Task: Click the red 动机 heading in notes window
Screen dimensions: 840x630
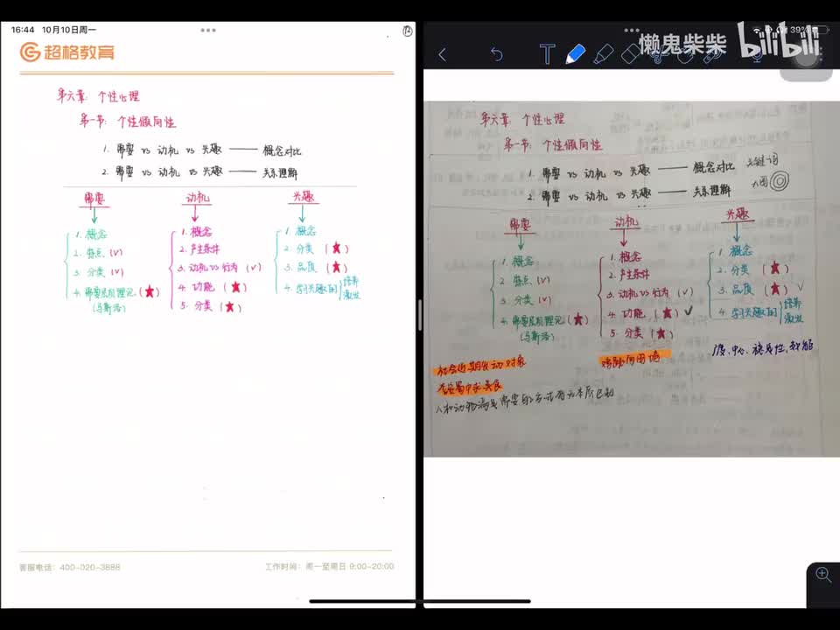Action: click(x=626, y=221)
